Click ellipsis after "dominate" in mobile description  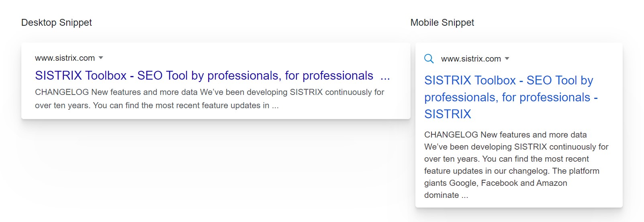click(465, 195)
